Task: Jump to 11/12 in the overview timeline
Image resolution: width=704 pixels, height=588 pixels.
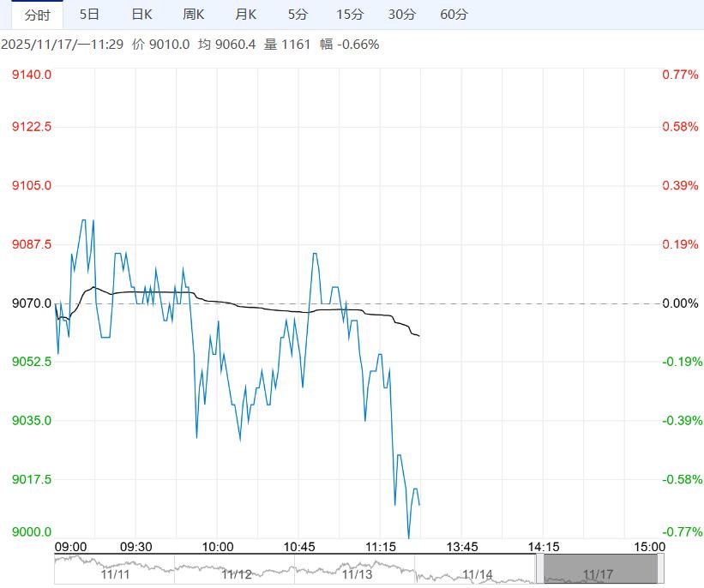Action: (x=236, y=574)
